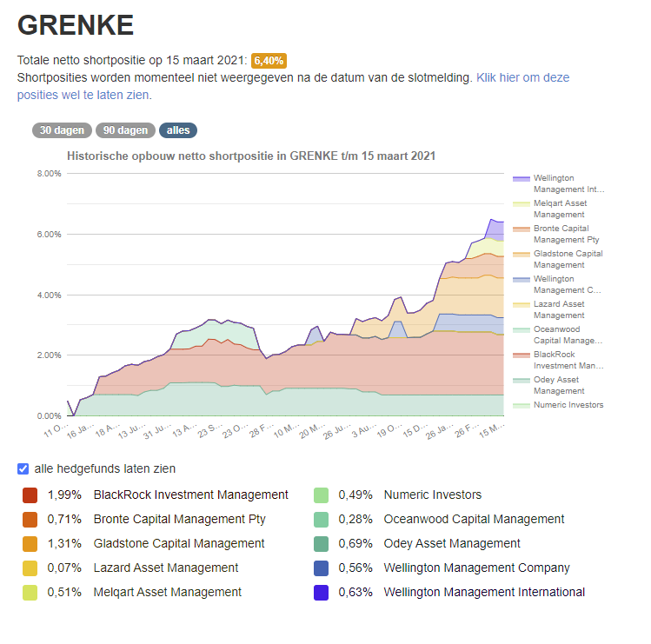This screenshot has height=644, width=651.
Task: Click chart legend entry BlackRock Investment Man...
Action: coord(558,360)
